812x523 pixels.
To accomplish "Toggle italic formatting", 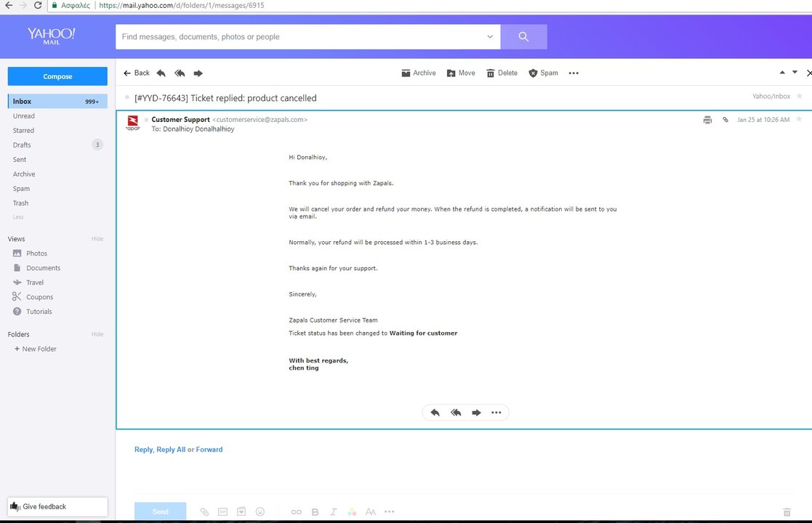I will click(334, 511).
